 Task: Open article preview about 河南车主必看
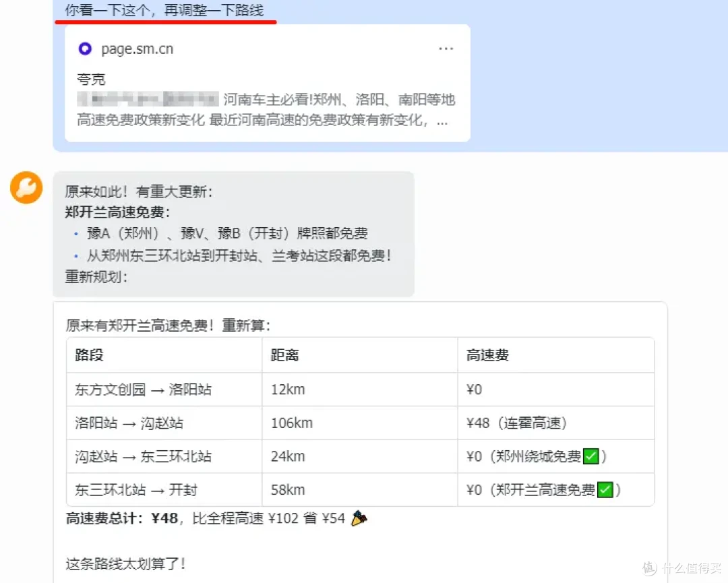(x=266, y=110)
